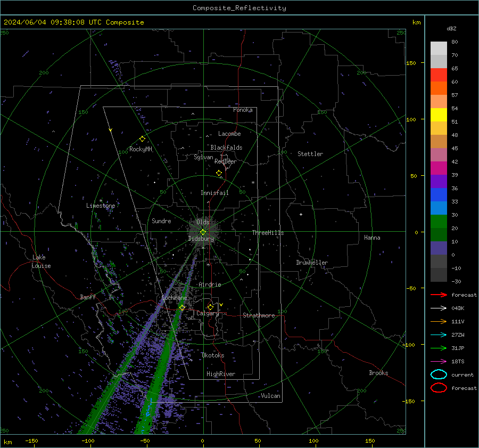
Task: Click the Airdrie city label
Action: pyautogui.click(x=210, y=284)
